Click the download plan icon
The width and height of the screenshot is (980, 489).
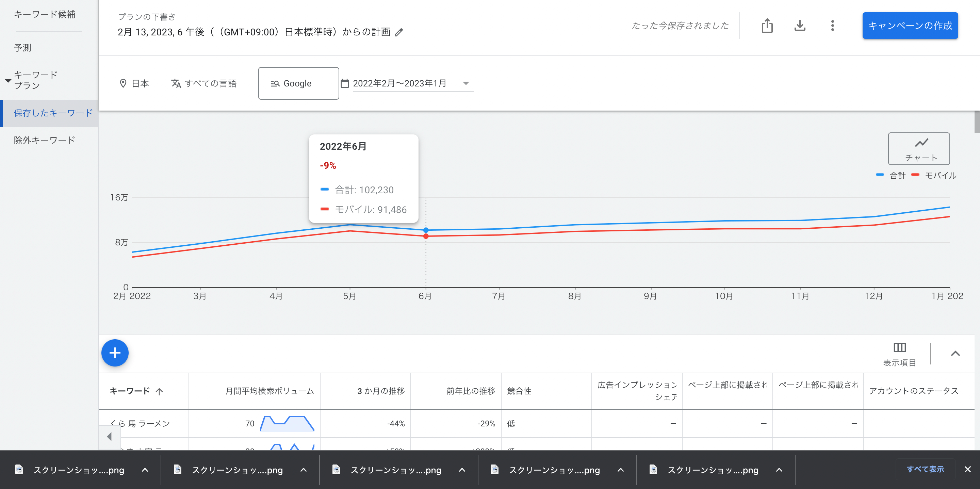800,26
